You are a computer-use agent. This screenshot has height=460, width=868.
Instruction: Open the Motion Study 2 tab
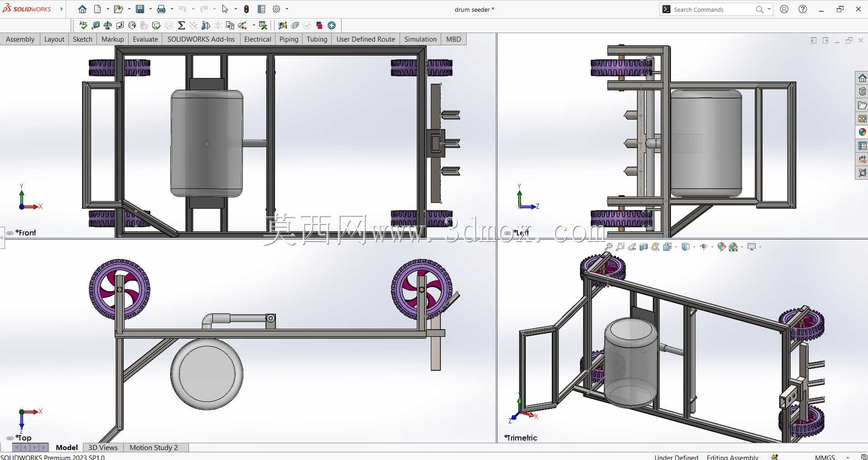[154, 447]
